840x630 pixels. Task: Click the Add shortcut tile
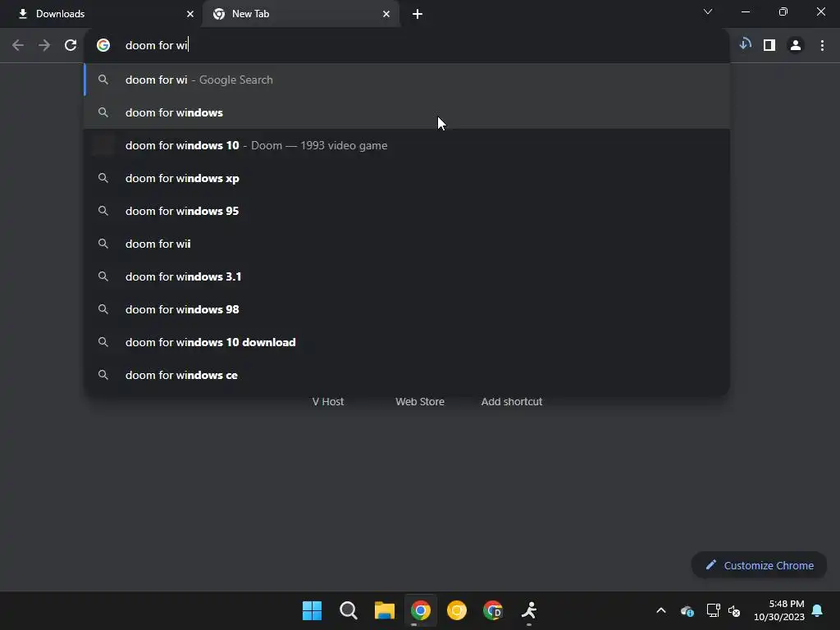coord(512,401)
